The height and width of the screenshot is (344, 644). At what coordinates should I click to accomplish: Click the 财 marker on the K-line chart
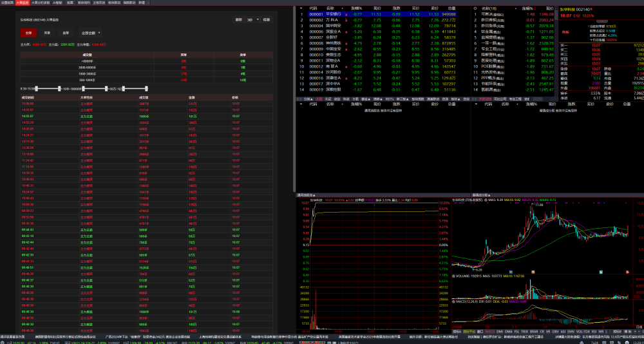(x=511, y=272)
